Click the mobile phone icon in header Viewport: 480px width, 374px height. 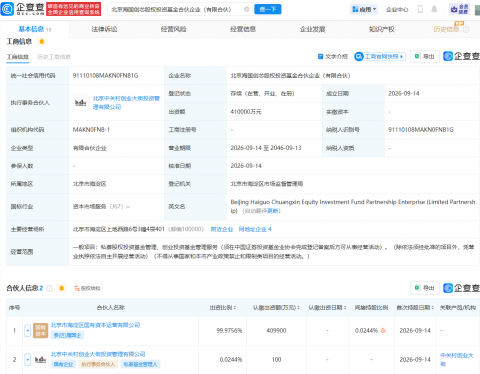[x=420, y=9]
